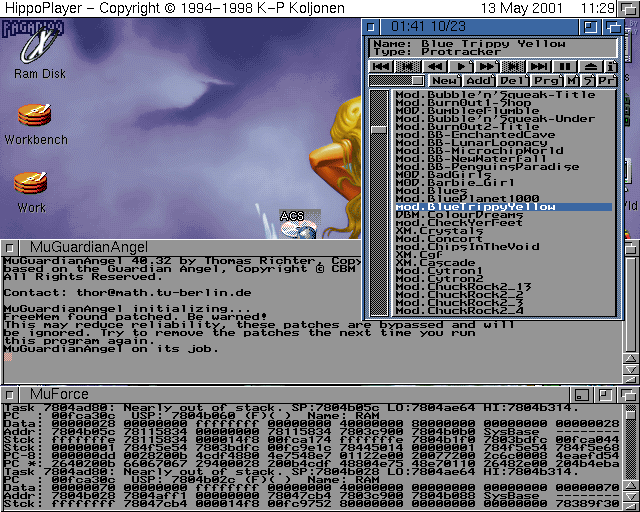Select Mod.Blues in playlist
Viewport: 640px width, 512px height.
tap(504, 191)
